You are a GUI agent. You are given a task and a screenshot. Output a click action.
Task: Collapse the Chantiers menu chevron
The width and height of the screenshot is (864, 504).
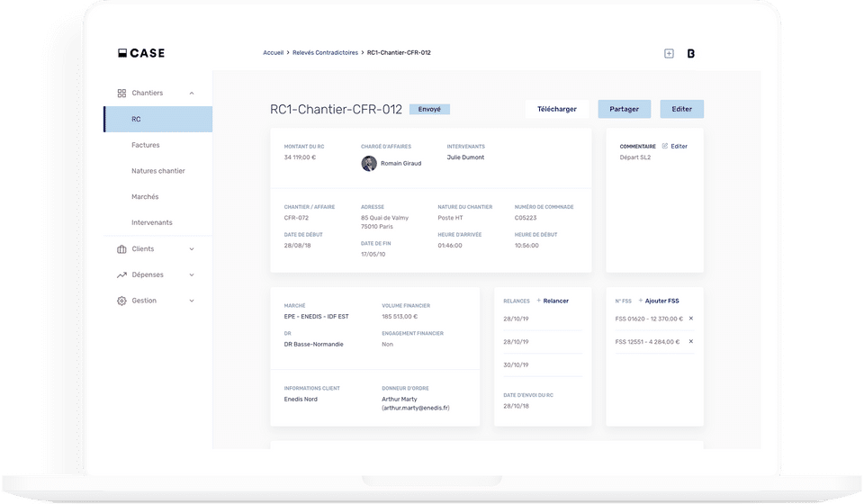click(192, 93)
